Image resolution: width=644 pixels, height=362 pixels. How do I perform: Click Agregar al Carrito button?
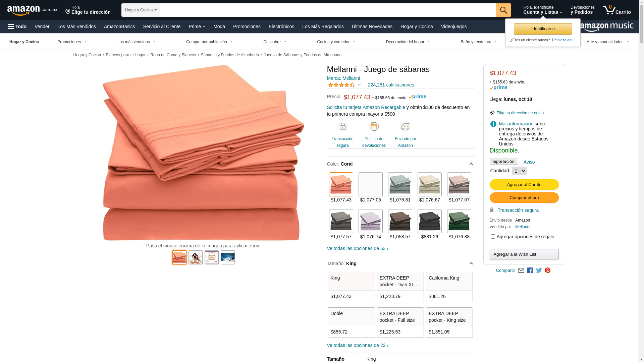[524, 185]
